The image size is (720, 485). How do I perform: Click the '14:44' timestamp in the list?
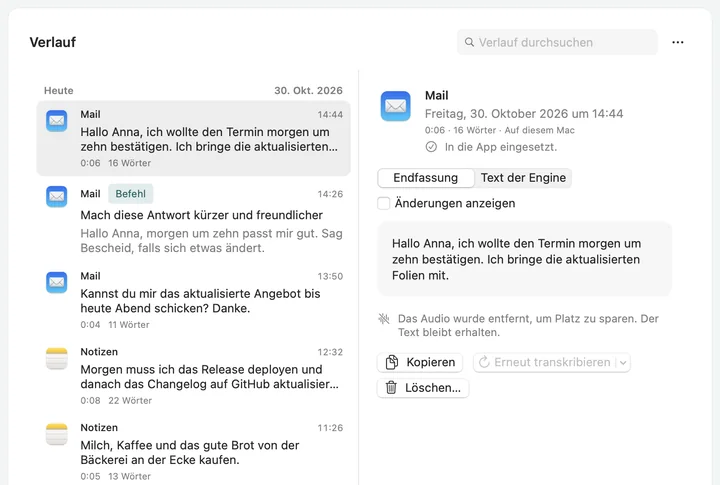click(x=330, y=115)
